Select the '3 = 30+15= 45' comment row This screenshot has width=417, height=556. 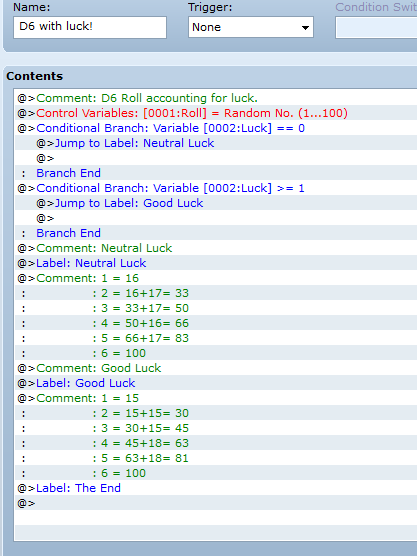click(216, 428)
